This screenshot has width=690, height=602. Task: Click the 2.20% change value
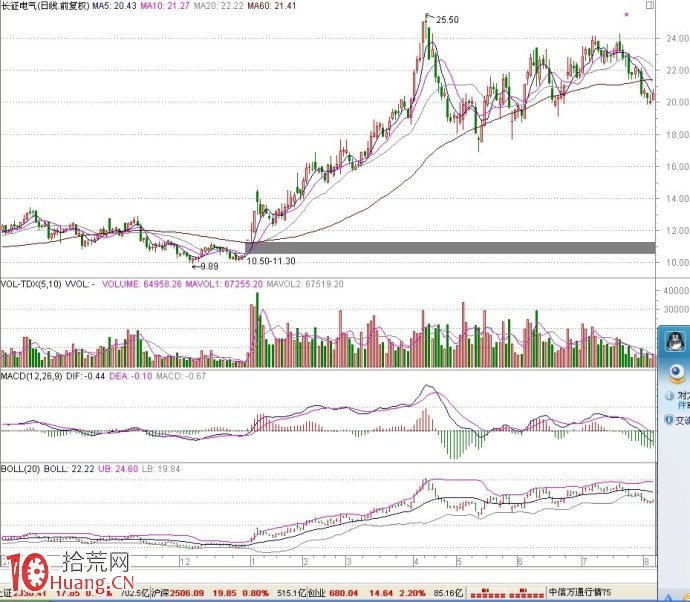(x=412, y=593)
